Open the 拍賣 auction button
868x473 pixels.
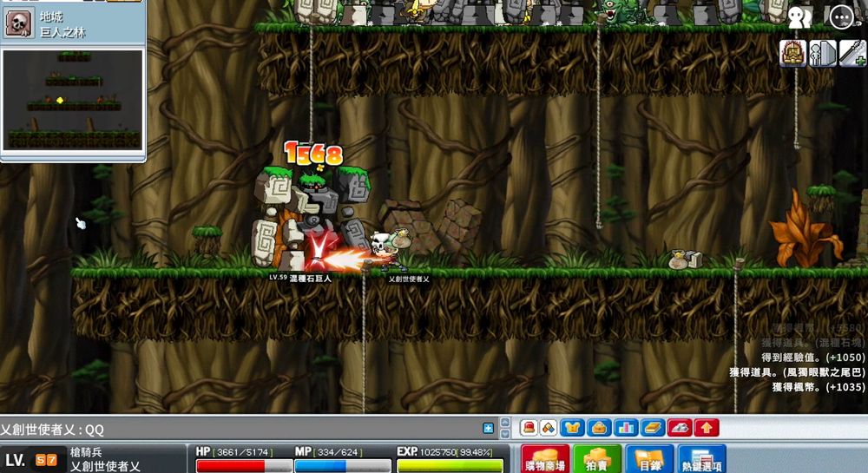(597, 459)
